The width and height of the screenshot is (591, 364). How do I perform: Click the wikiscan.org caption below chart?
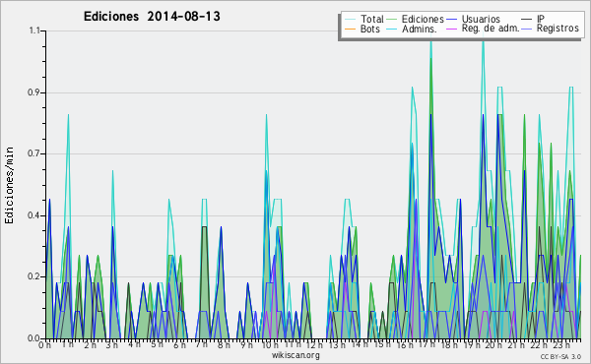(x=295, y=355)
